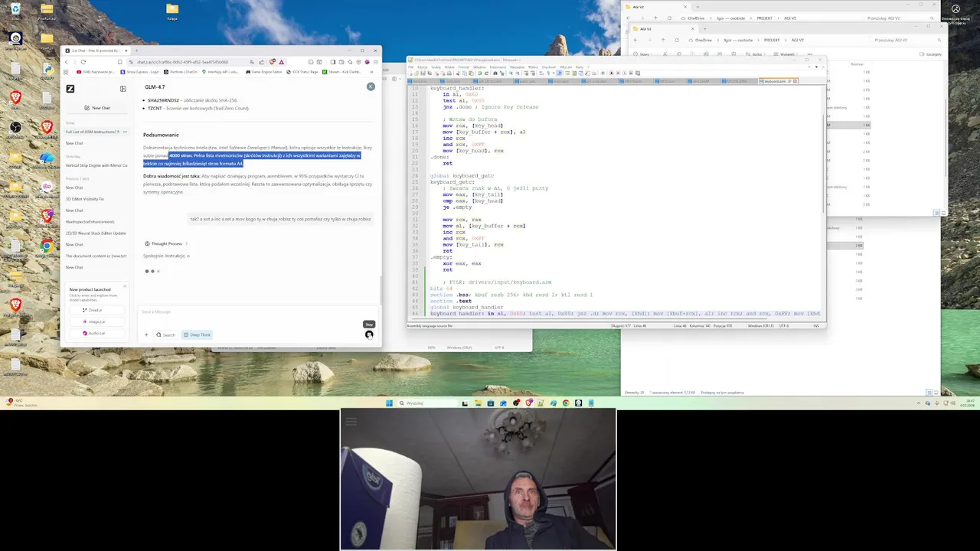Open the HexInspectorEnhancements chat
Viewport: 980px width, 551px height.
90,221
